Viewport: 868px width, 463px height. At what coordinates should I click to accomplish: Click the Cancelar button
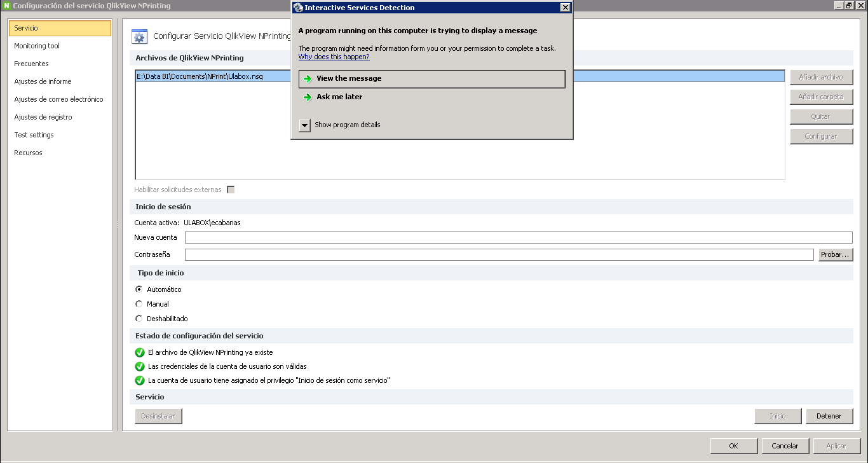coord(785,446)
